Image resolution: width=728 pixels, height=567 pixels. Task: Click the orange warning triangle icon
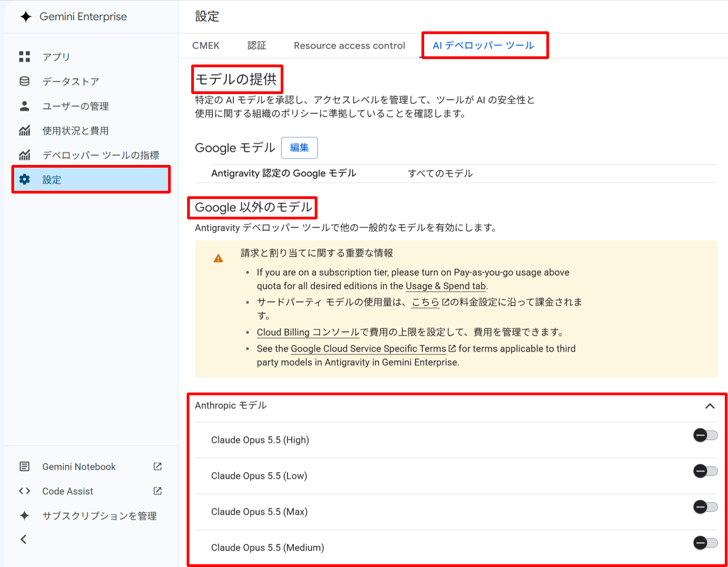218,258
